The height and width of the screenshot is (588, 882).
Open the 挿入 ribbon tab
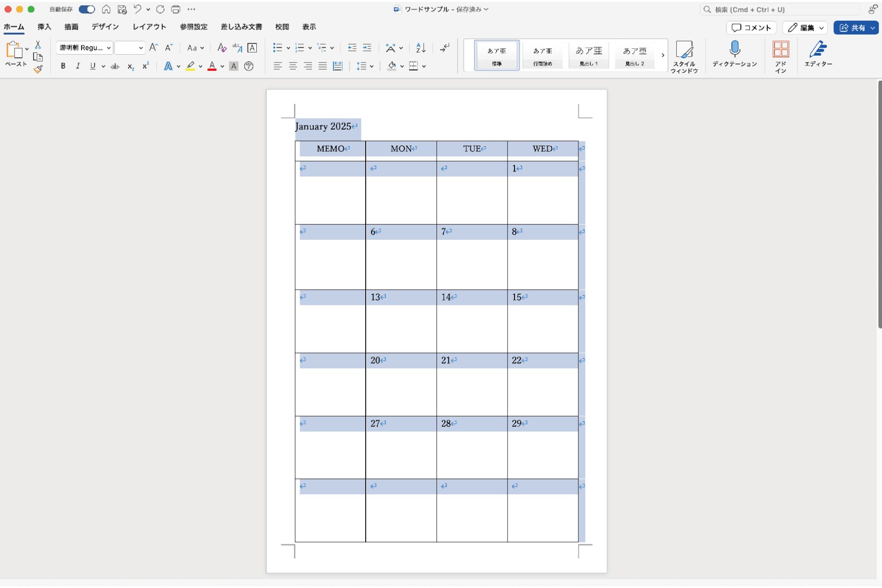(x=44, y=27)
